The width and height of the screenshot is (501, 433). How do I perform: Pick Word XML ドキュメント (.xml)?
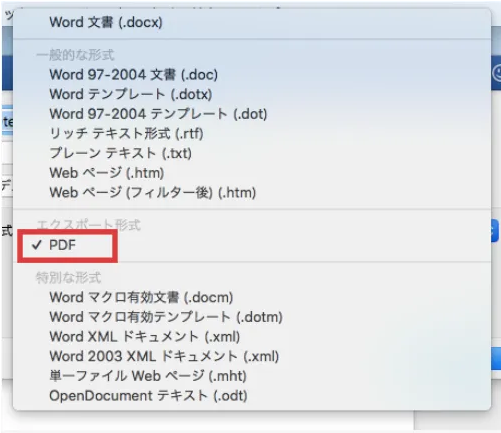145,336
